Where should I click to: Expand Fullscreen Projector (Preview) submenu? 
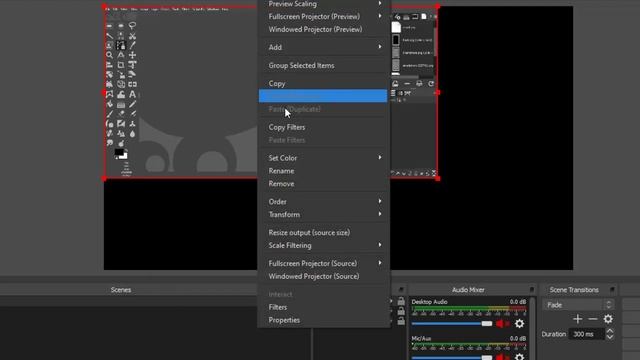(324, 16)
